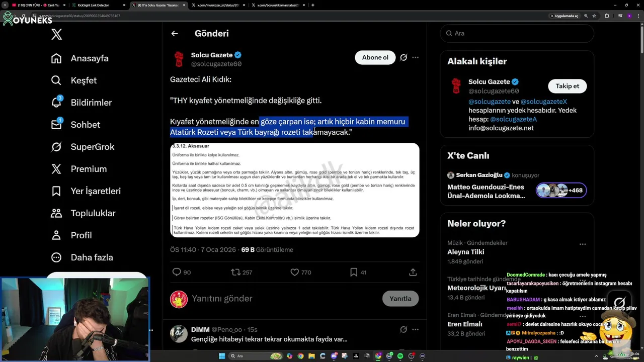Click the X logo in the sidebar

[x=56, y=34]
